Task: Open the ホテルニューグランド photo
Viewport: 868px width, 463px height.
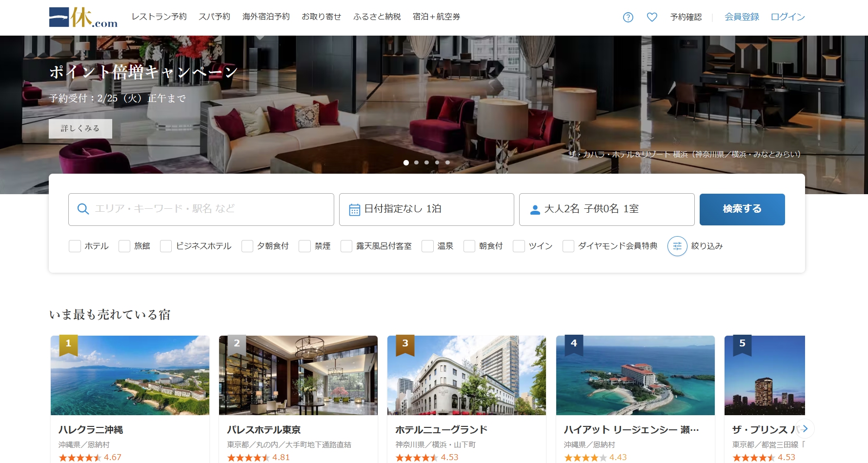Action: [x=466, y=375]
